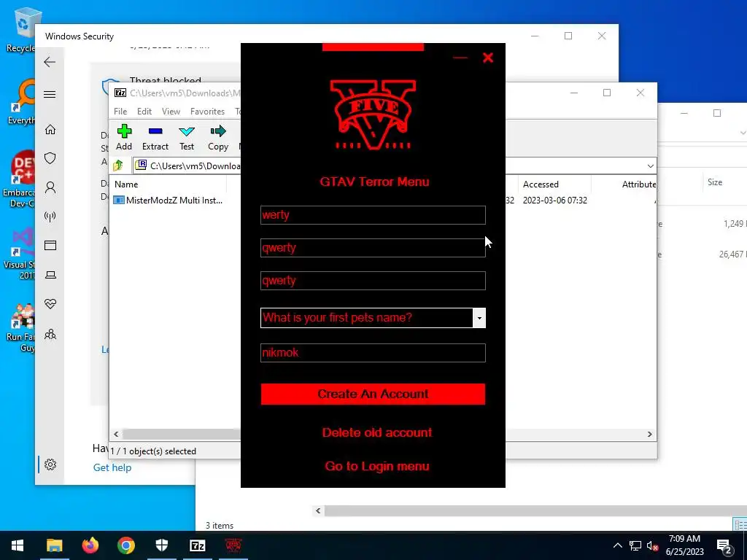Screen dimensions: 747x560
Task: Click the Get help link
Action: point(112,467)
